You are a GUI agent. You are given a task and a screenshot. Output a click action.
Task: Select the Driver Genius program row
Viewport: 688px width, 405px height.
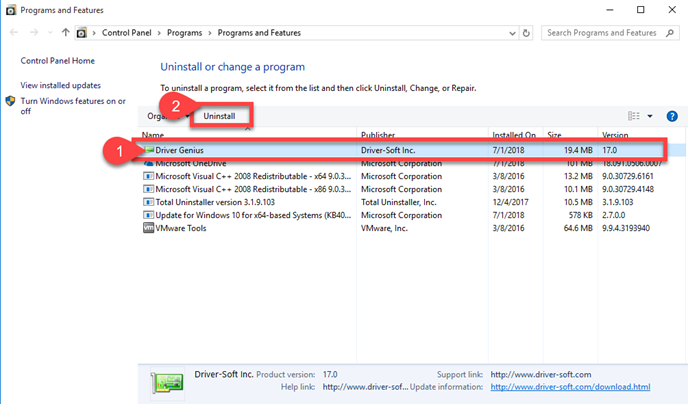pos(411,151)
